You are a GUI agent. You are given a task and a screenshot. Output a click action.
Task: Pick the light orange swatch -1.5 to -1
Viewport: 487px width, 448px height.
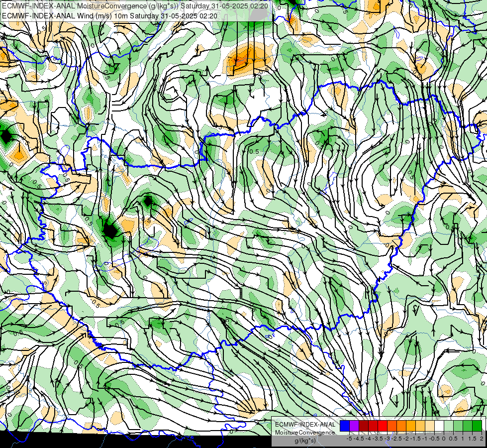(x=420, y=426)
